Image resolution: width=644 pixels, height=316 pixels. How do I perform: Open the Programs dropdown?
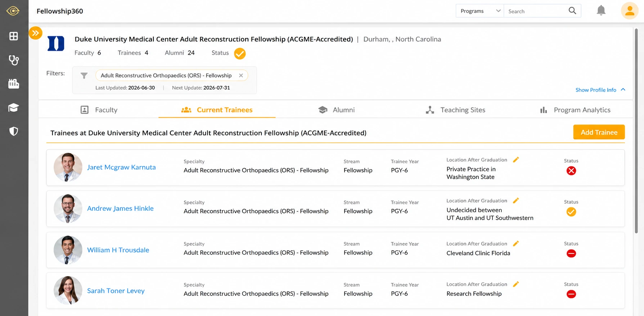[480, 11]
